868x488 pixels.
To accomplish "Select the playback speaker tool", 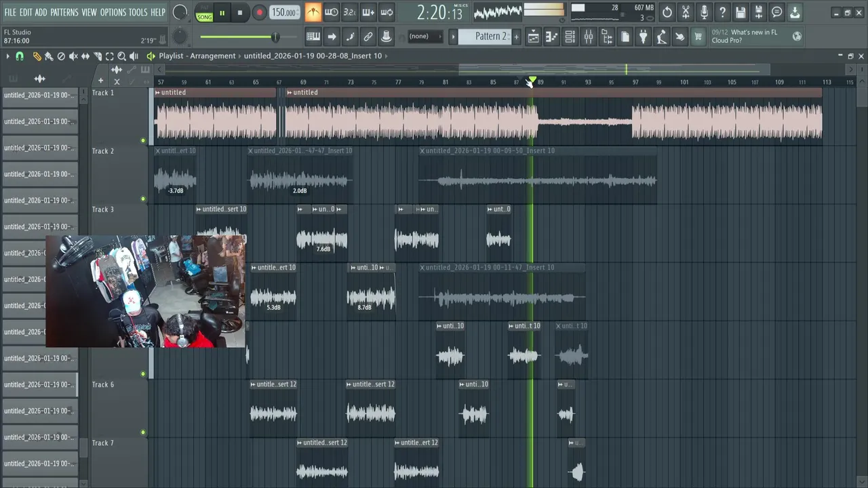I will tap(134, 56).
